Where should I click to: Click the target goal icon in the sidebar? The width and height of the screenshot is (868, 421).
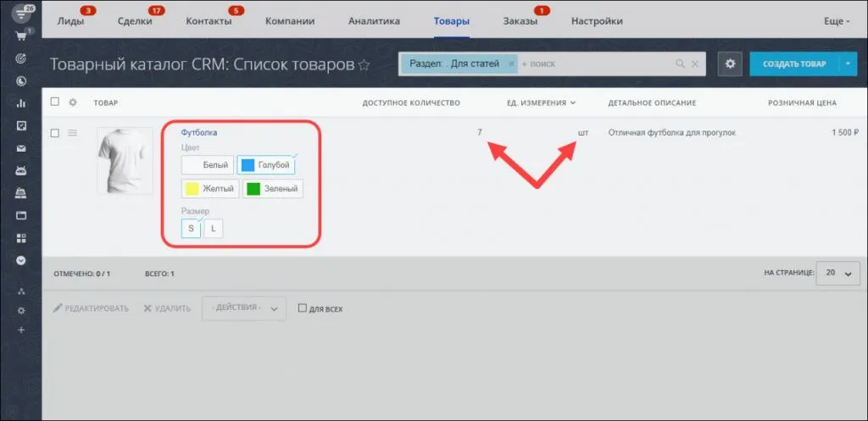[20, 58]
